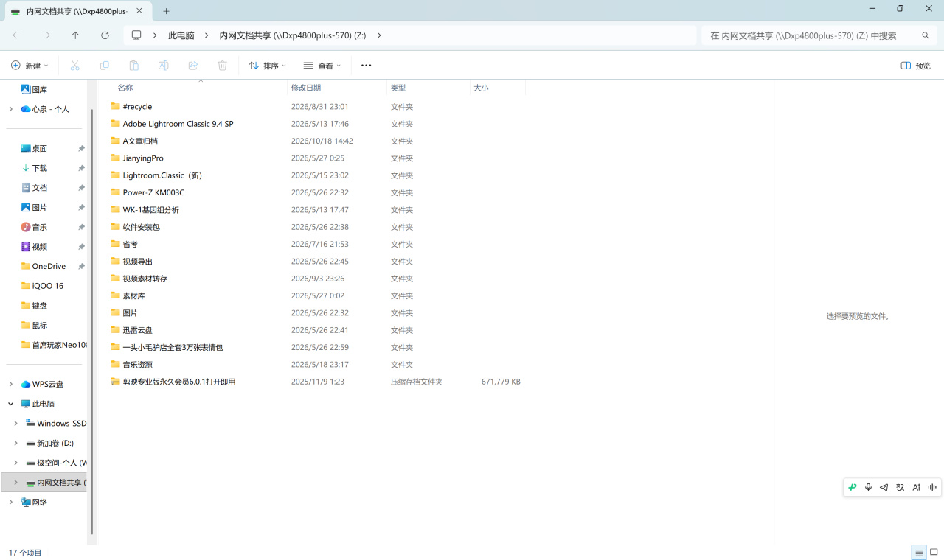The width and height of the screenshot is (944, 560).
Task: Click 此电脑 in the address breadcrumb
Action: (x=181, y=35)
